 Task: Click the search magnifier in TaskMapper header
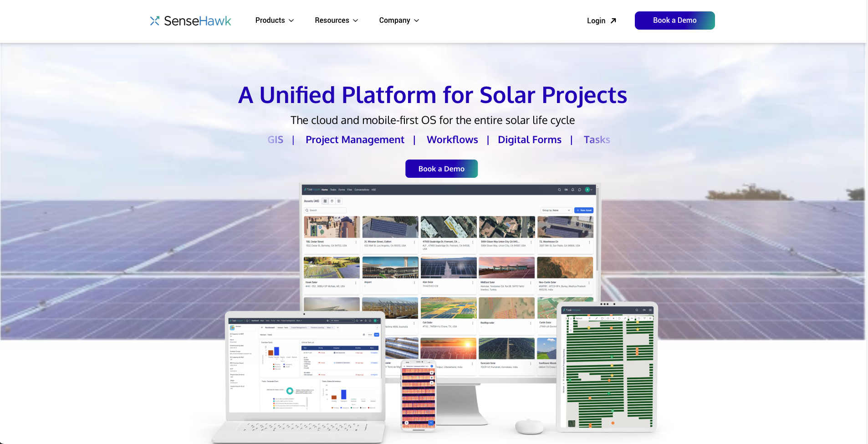pyautogui.click(x=559, y=190)
